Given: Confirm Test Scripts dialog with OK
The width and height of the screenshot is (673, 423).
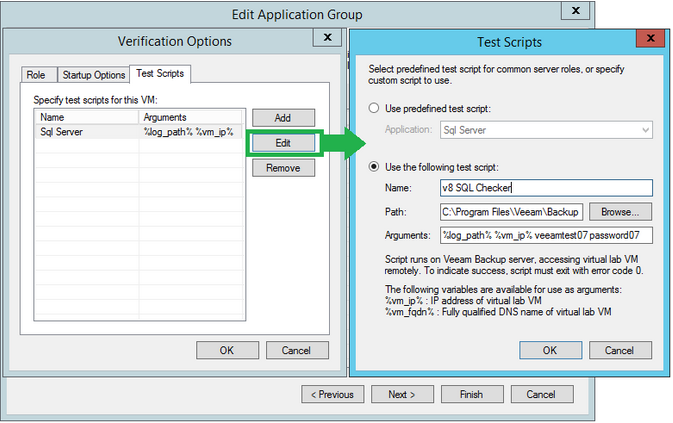Looking at the screenshot, I should pos(549,350).
